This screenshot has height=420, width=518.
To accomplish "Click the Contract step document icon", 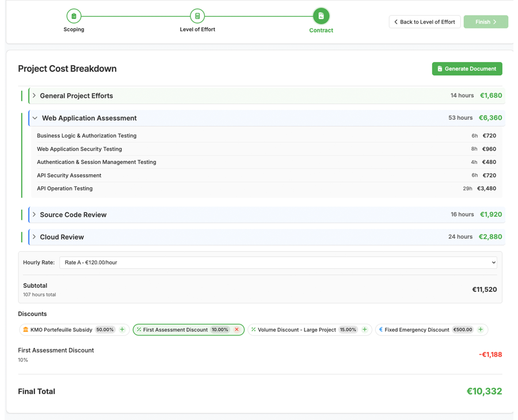I will pyautogui.click(x=321, y=16).
